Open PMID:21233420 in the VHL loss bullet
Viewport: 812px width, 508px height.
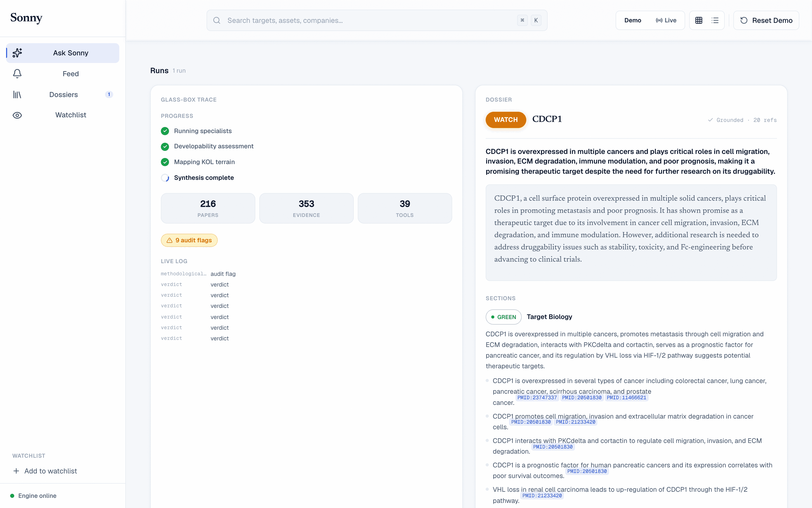[x=542, y=496]
